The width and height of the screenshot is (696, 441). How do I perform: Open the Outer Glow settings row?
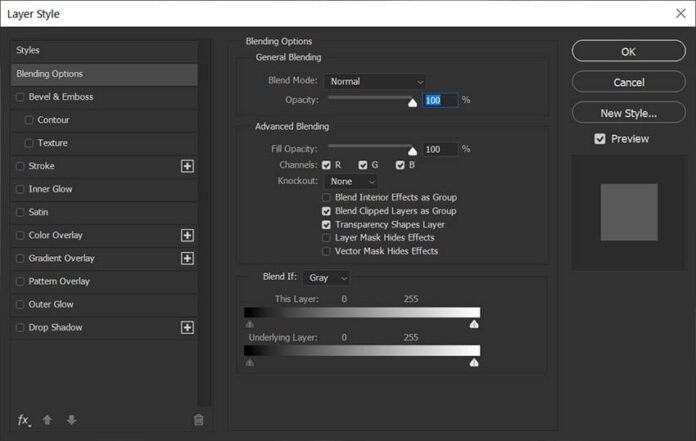[104, 304]
